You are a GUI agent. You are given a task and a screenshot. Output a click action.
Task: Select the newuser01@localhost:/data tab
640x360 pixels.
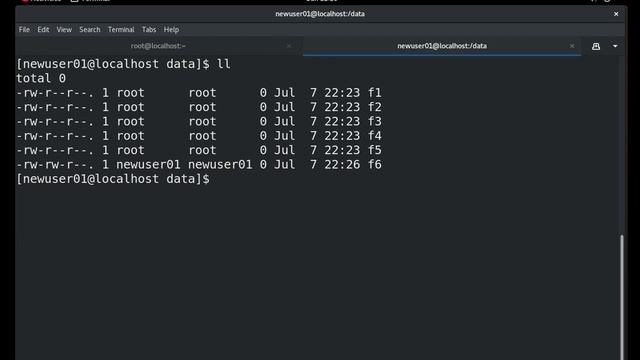tap(442, 46)
